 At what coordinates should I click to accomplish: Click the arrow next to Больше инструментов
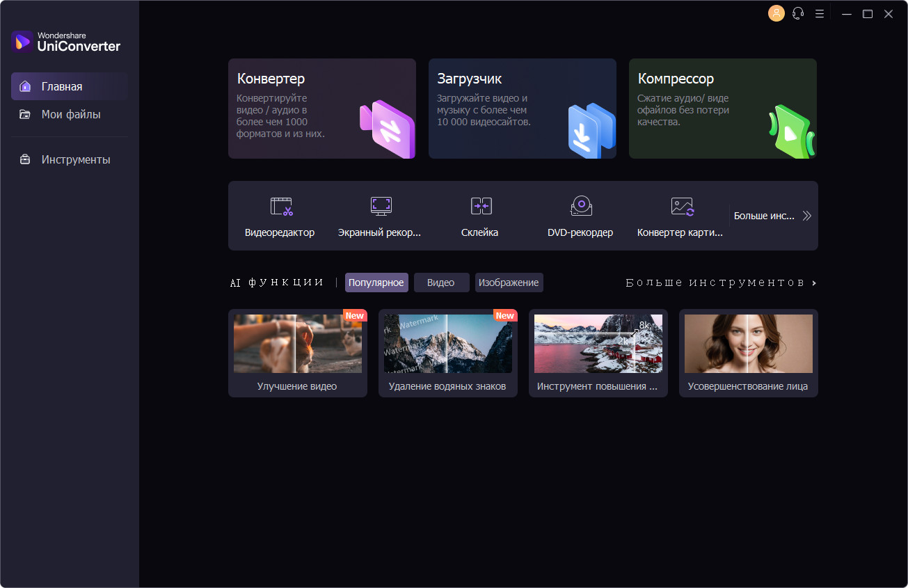coord(814,283)
